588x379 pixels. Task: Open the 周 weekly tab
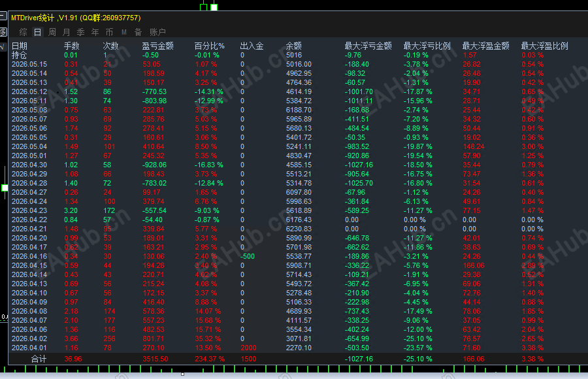52,32
